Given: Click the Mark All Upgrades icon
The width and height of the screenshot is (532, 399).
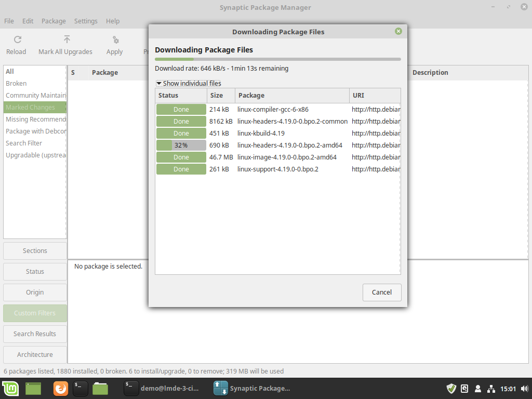Looking at the screenshot, I should coord(67,39).
